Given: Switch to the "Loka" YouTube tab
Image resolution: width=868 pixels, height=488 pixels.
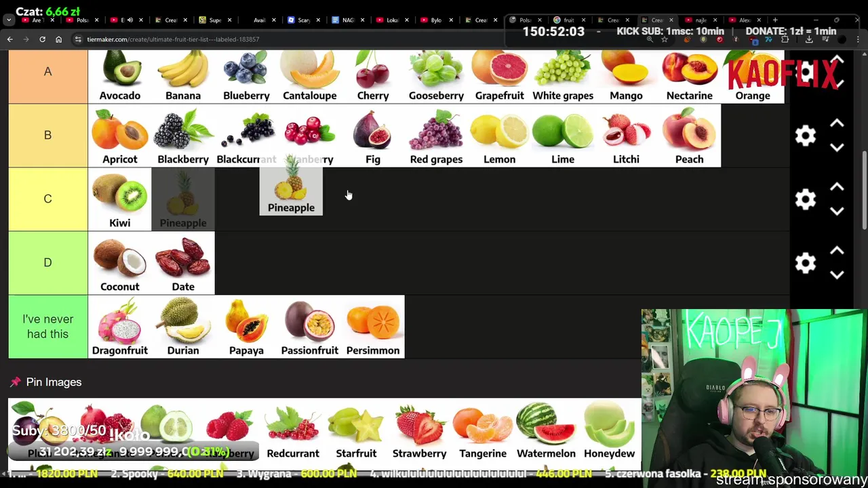Looking at the screenshot, I should (x=392, y=20).
